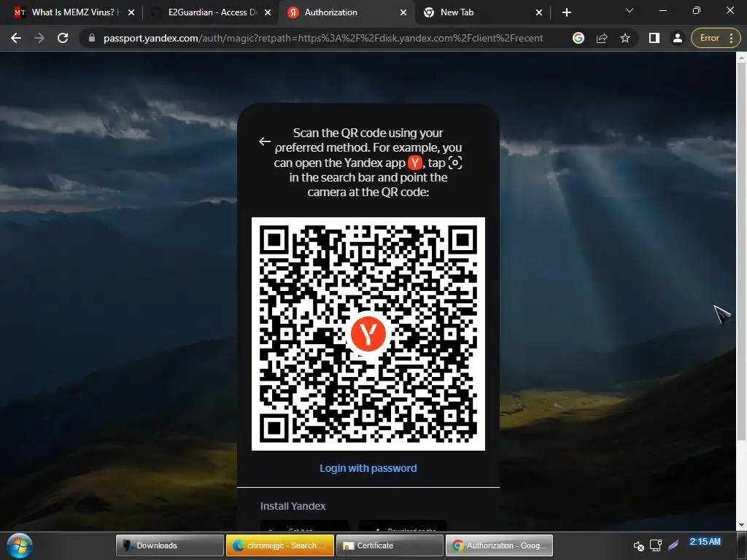Click page vertical scrollbar
Image resolution: width=747 pixels, height=560 pixels.
point(741,252)
